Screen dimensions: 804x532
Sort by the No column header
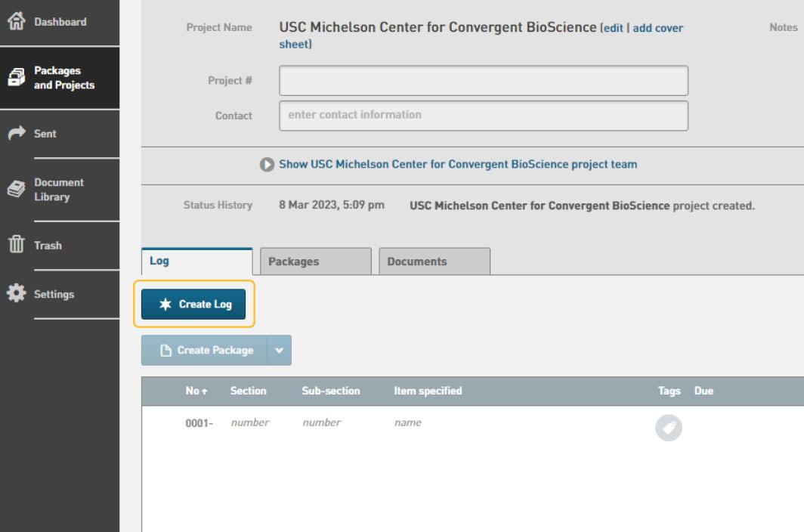click(x=196, y=391)
